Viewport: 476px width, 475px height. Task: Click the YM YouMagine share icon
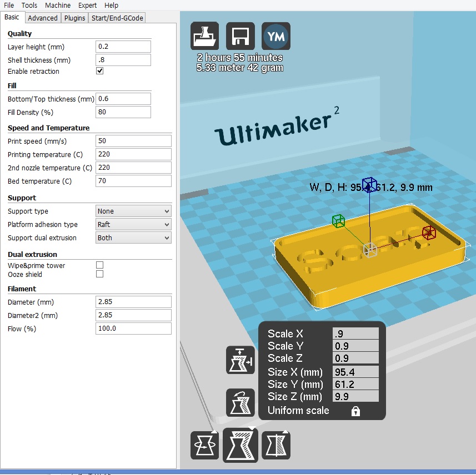coord(275,36)
